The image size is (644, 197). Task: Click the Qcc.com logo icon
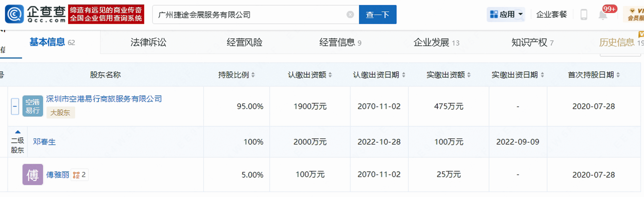tap(14, 14)
